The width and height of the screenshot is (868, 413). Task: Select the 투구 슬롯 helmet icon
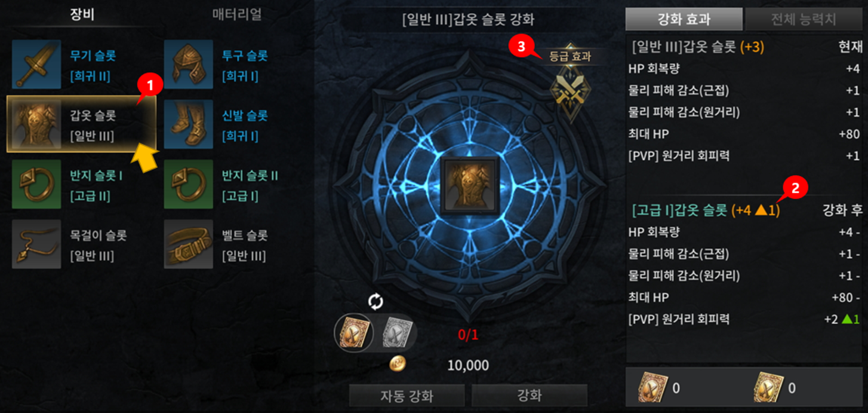click(189, 65)
